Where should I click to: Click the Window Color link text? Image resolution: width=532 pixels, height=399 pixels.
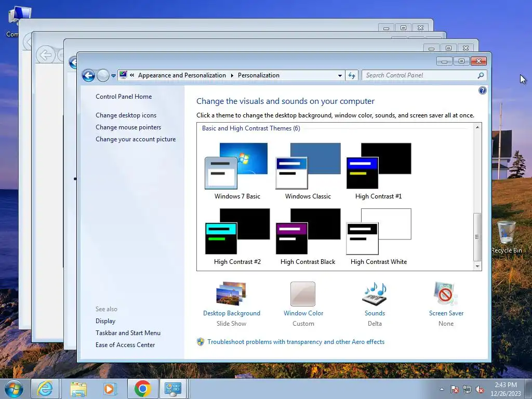tap(303, 313)
